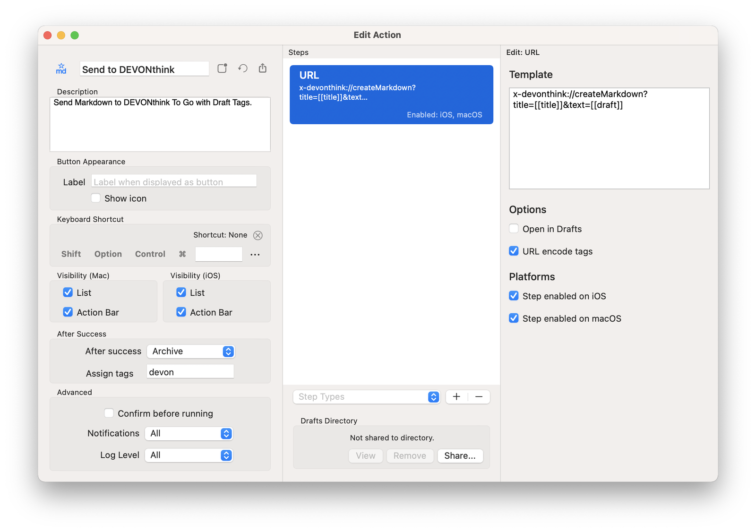
Task: Click the Share... button
Action: tap(460, 456)
